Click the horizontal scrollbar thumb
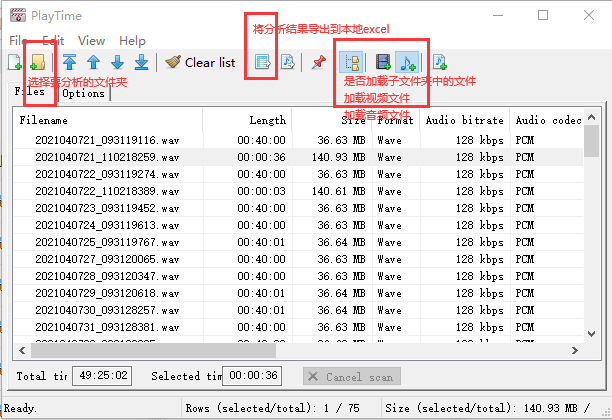This screenshot has height=420, width=612. (x=153, y=351)
